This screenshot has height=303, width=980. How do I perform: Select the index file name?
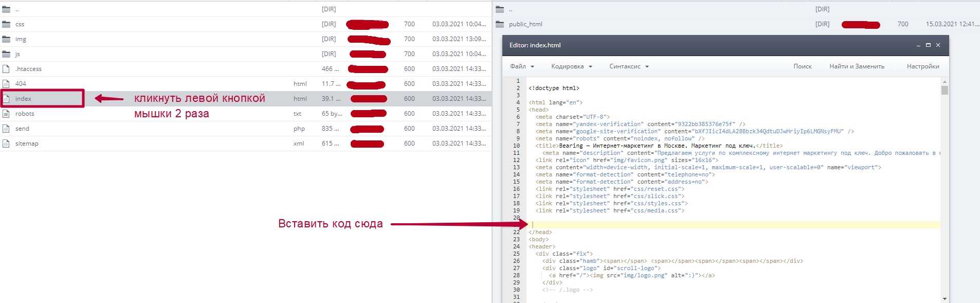pos(23,99)
